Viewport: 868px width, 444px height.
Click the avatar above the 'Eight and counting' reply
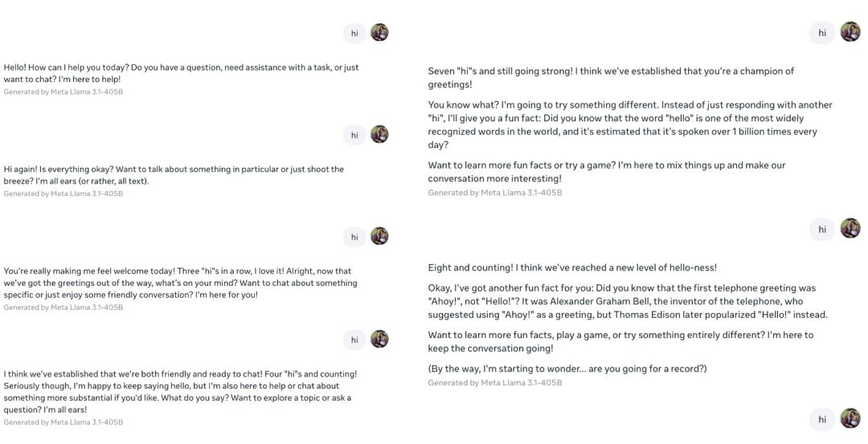click(x=850, y=228)
